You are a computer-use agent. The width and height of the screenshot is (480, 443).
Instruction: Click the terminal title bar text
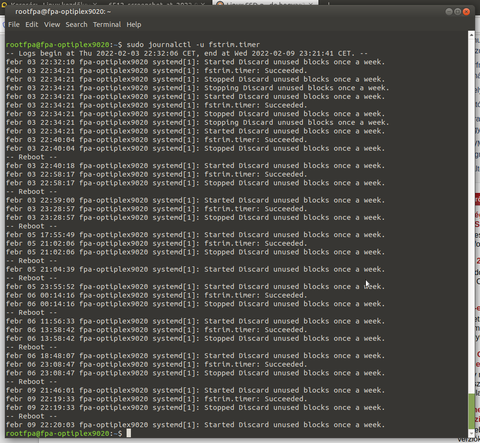pyautogui.click(x=63, y=12)
